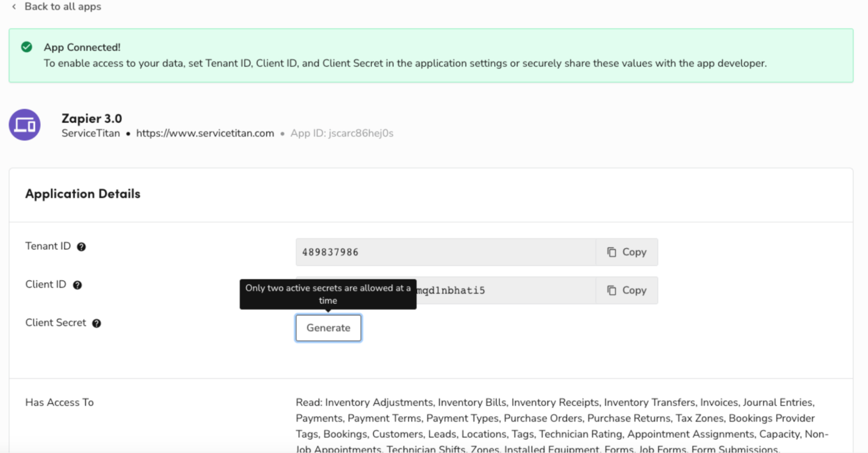Generate a new Client Secret

(328, 328)
